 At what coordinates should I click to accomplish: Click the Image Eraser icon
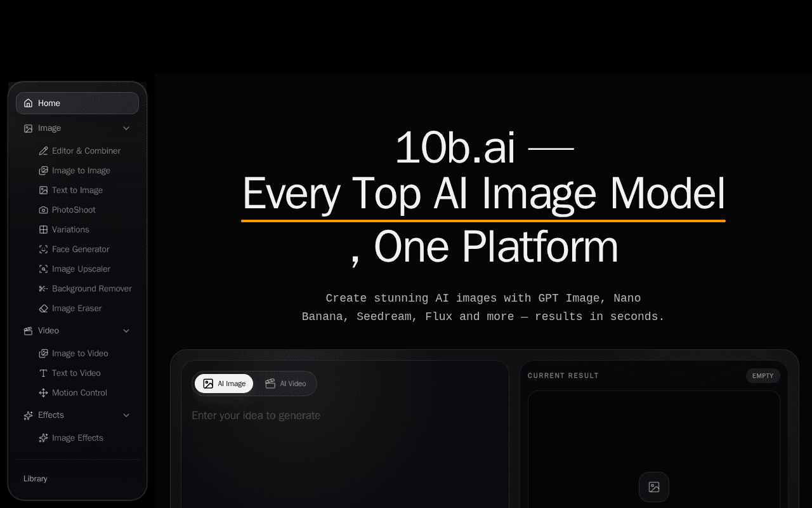[43, 309]
